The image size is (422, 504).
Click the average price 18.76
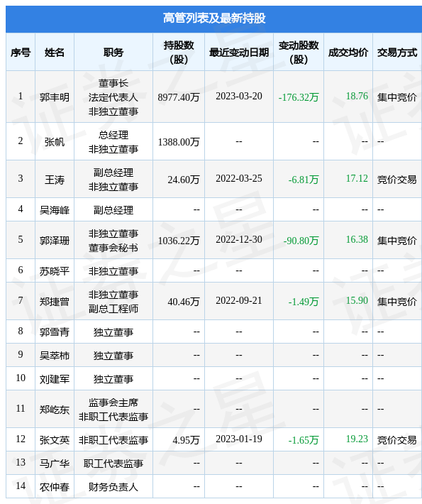click(x=357, y=96)
